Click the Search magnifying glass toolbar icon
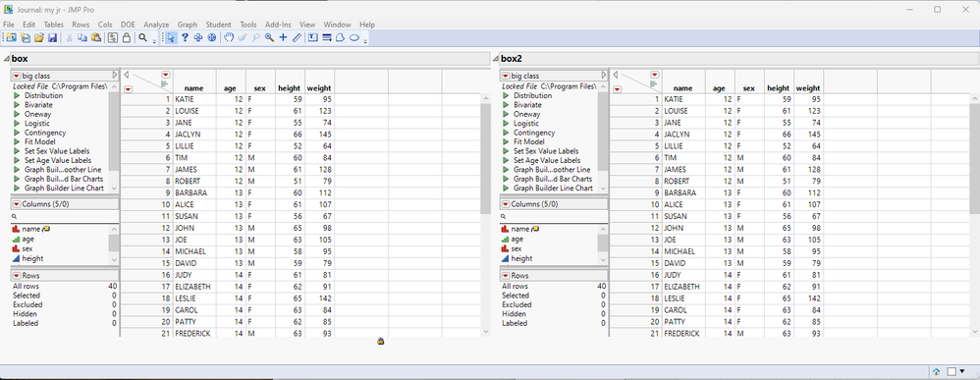 coord(143,38)
